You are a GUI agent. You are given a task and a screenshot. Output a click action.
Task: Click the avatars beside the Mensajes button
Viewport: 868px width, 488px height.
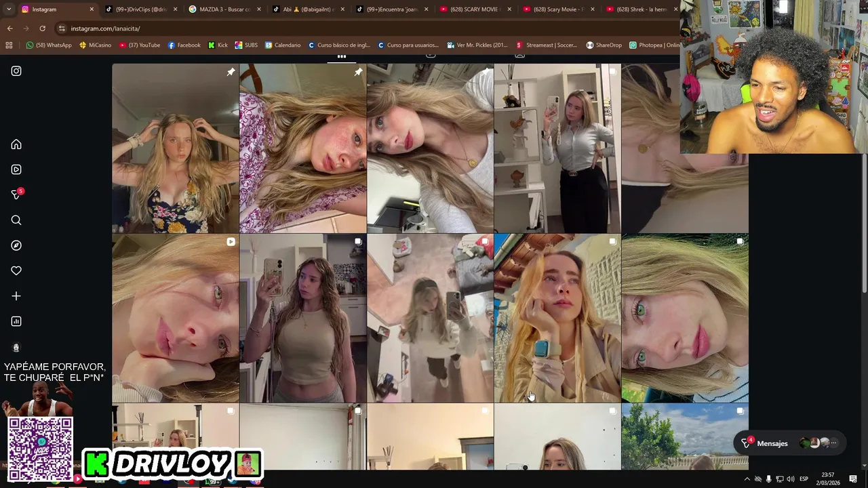(818, 443)
